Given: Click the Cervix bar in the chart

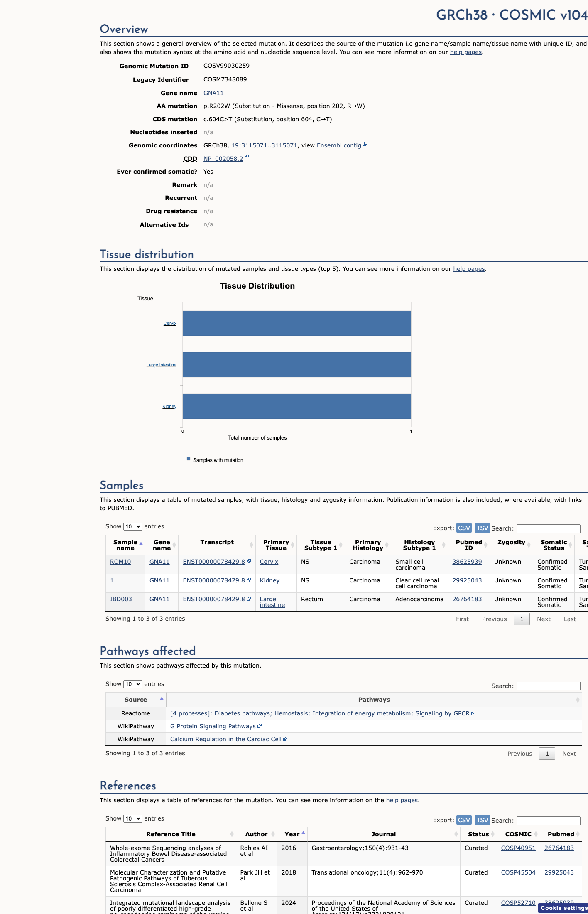Looking at the screenshot, I should click(297, 323).
